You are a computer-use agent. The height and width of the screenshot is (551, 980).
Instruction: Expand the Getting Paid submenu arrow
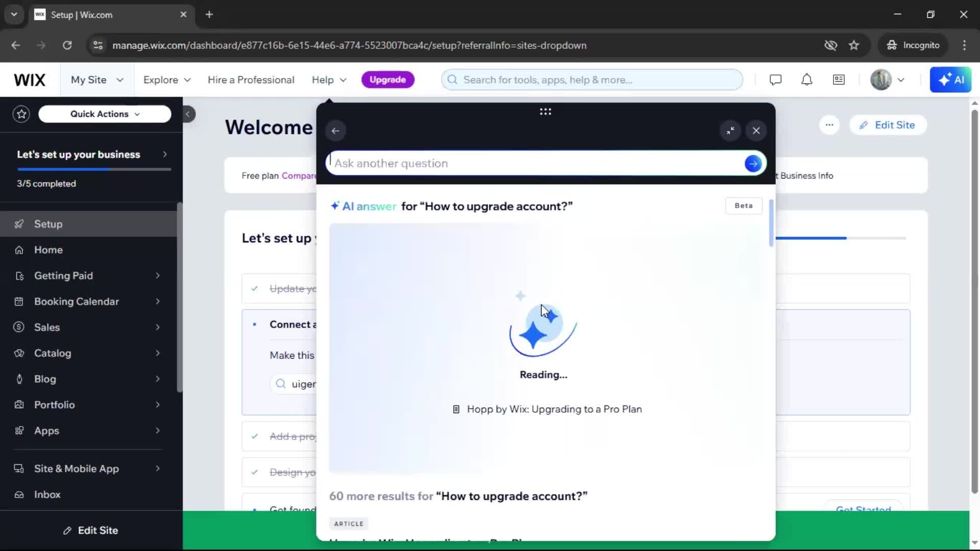coord(158,276)
